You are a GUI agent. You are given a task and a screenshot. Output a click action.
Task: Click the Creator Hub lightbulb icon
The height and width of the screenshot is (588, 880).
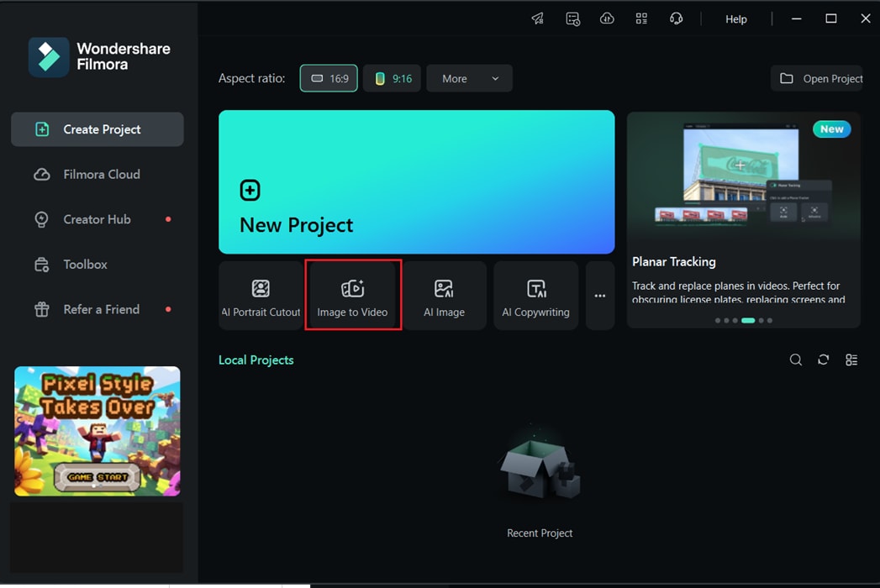tap(41, 219)
